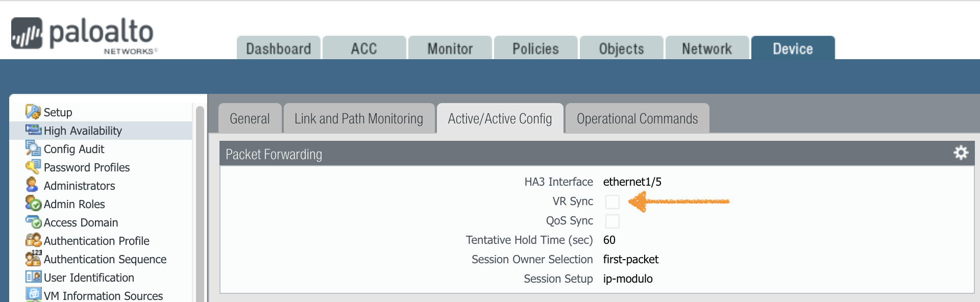Enable the QoS Sync checkbox

point(612,221)
